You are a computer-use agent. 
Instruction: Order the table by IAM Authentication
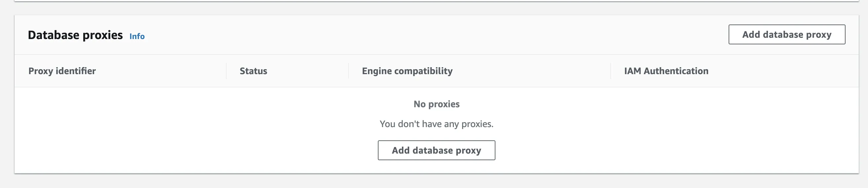[666, 71]
